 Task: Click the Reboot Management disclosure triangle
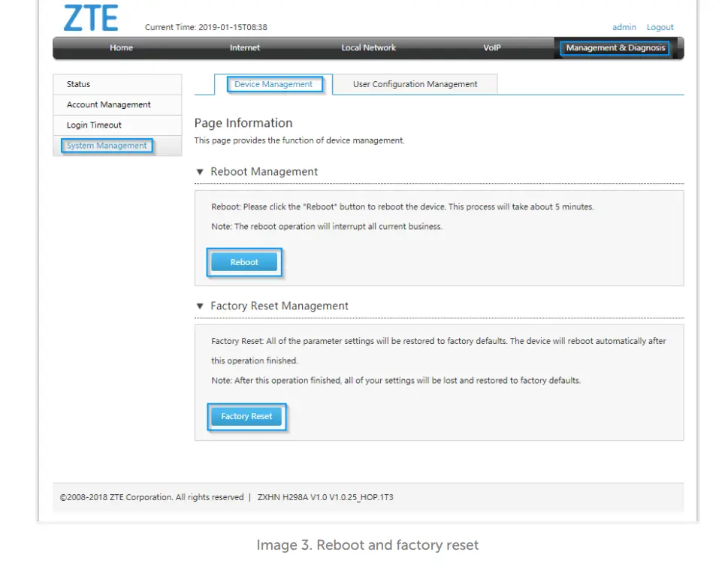click(199, 171)
